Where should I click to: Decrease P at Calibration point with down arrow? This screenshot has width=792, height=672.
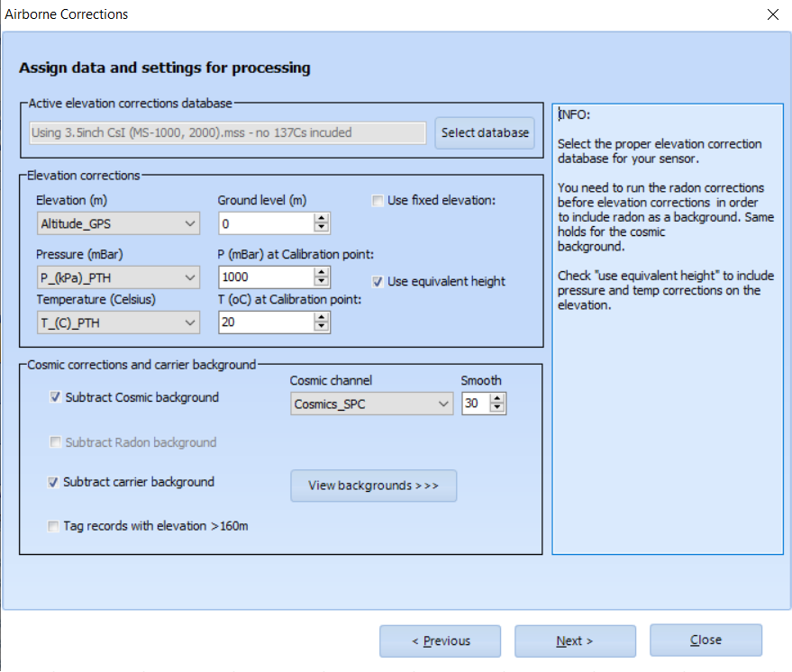pos(321,282)
